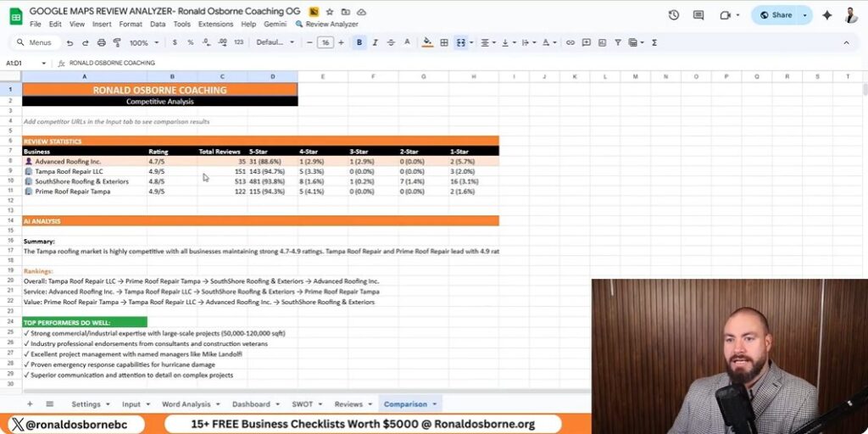
Task: Switch to the Settings sheet tab
Action: click(x=90, y=404)
